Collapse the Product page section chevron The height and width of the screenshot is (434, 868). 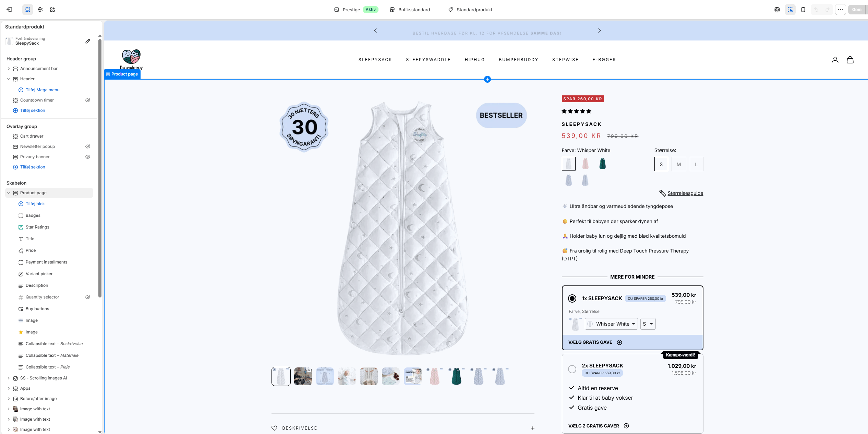point(9,193)
